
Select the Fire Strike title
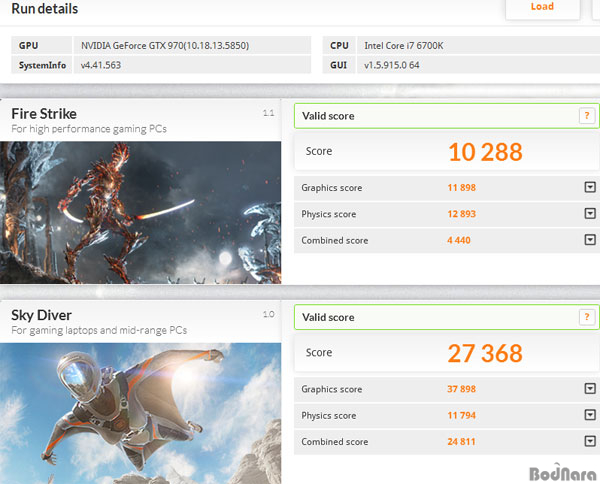(44, 114)
